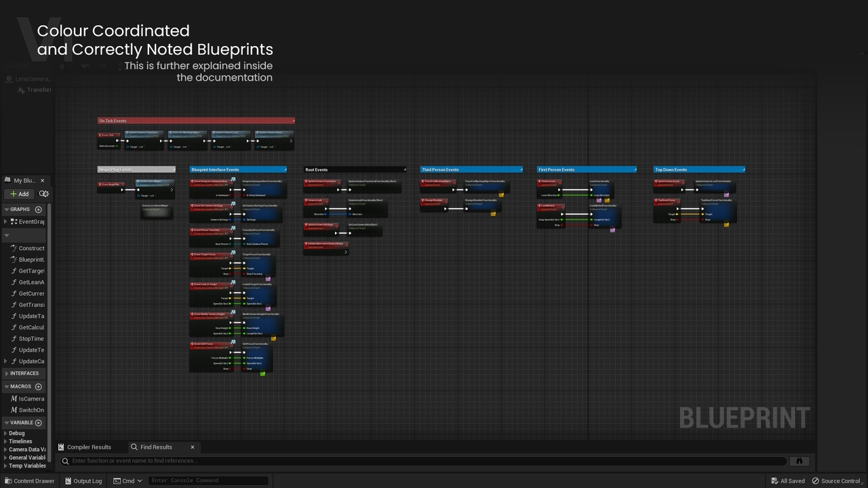This screenshot has height=488, width=868.
Task: Click the purple note icon under LookBehindFunctionality
Action: point(612,230)
